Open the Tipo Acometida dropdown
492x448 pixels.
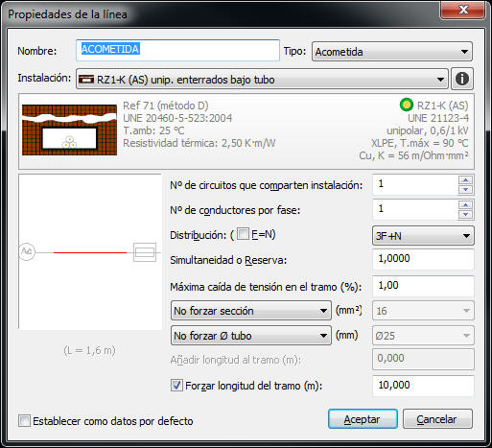pyautogui.click(x=392, y=52)
